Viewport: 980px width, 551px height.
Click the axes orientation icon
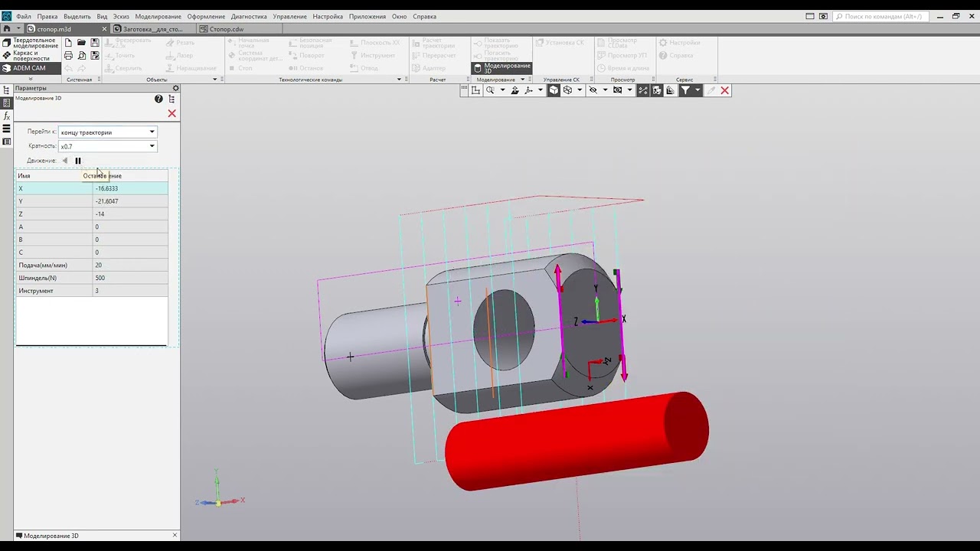(x=528, y=90)
